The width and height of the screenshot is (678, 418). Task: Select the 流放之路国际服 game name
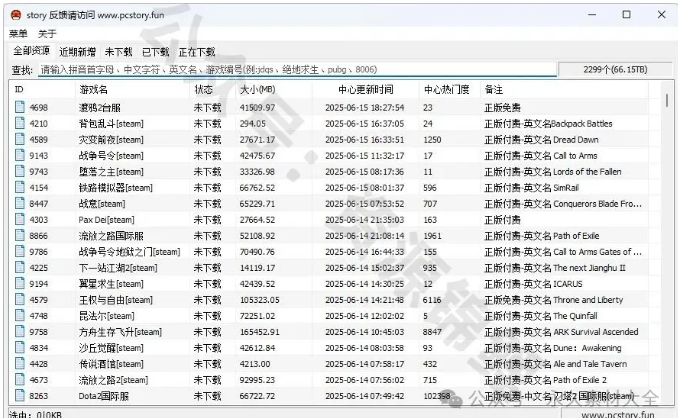tap(111, 236)
